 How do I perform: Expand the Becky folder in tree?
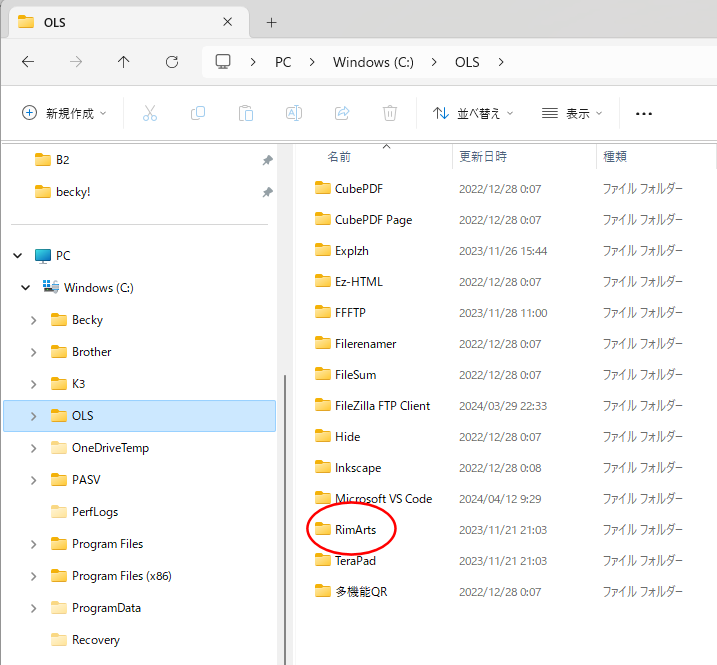tap(33, 320)
